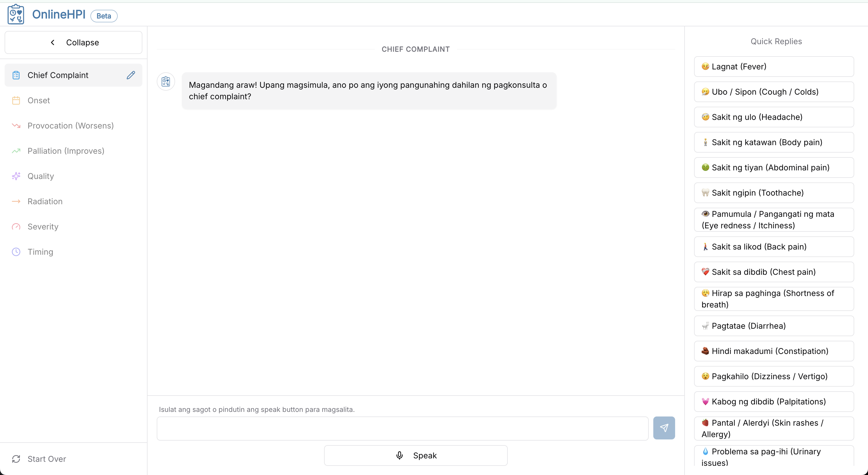
Task: Click the calendar icon beside Onset
Action: click(16, 100)
